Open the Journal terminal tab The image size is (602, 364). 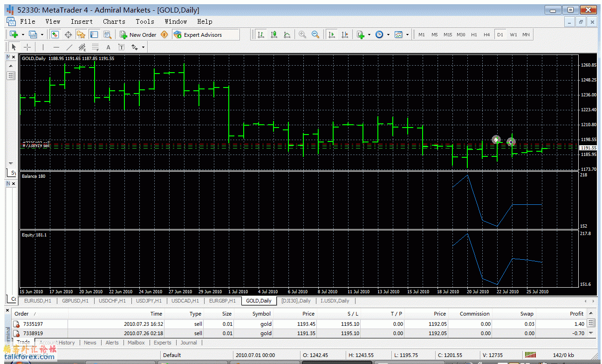click(189, 343)
